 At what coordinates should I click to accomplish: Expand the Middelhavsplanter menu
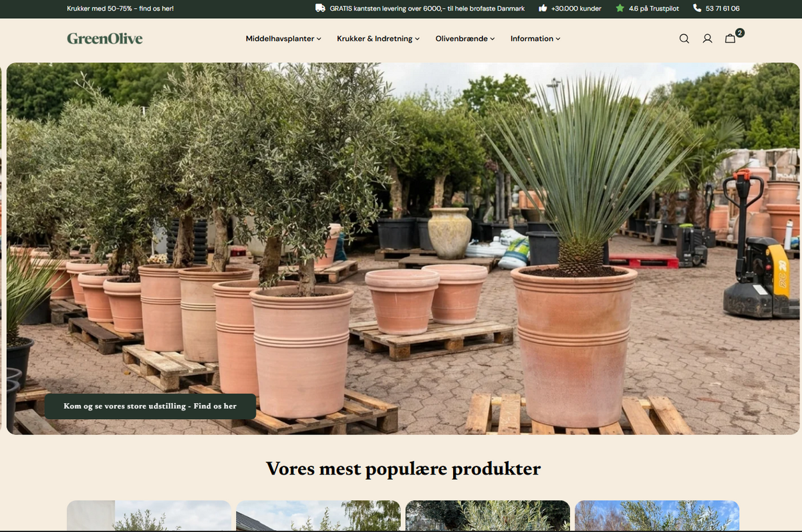pos(283,39)
